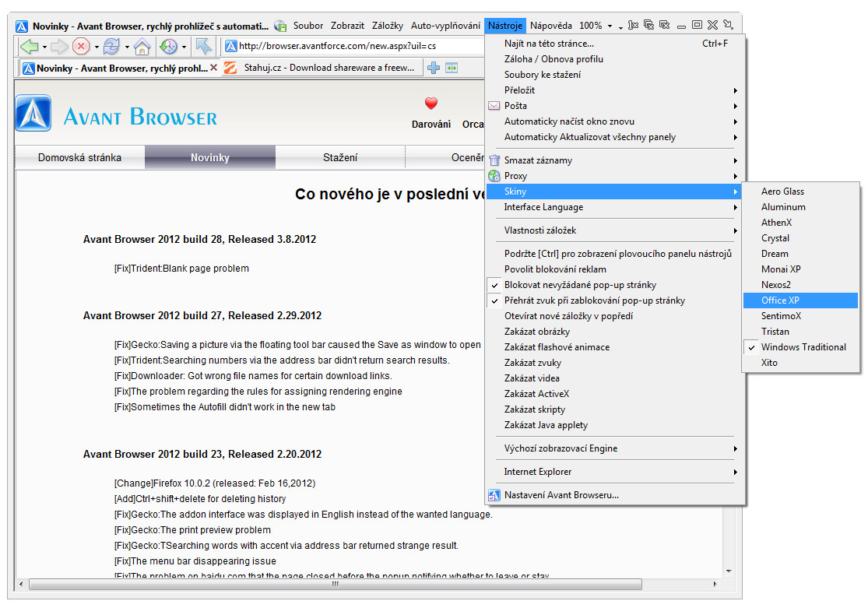
Task: Open the Back button history dropdown arrow
Action: click(44, 47)
